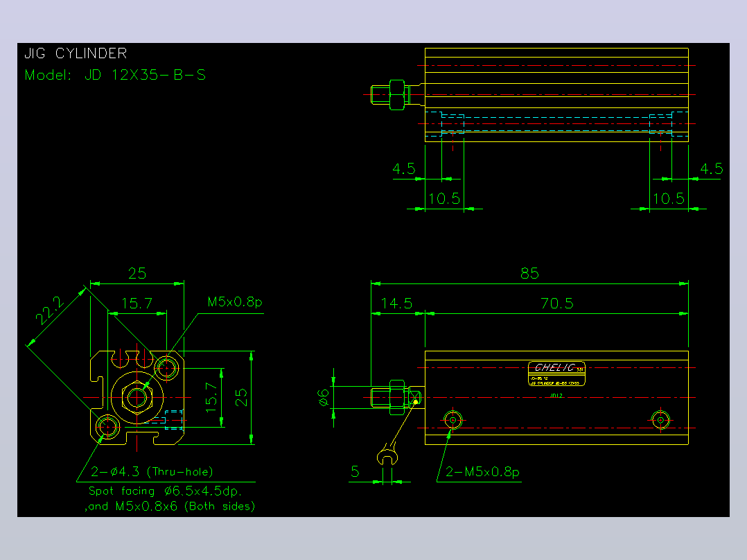Click the CHELIC nameplate on cylinder body
The width and height of the screenshot is (747, 560).
pyautogui.click(x=556, y=373)
